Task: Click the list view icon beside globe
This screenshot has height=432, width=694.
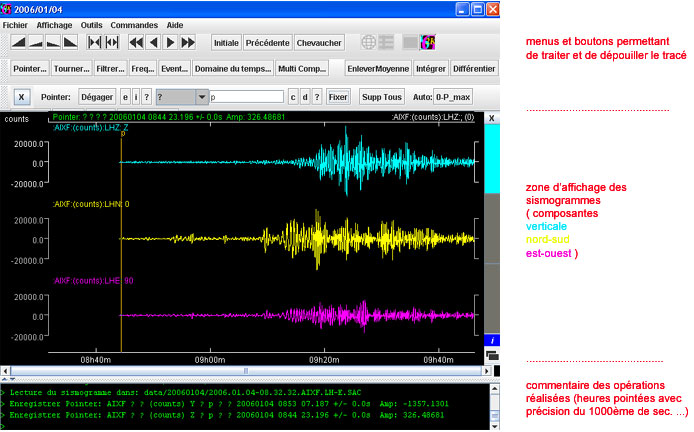Action: point(387,42)
